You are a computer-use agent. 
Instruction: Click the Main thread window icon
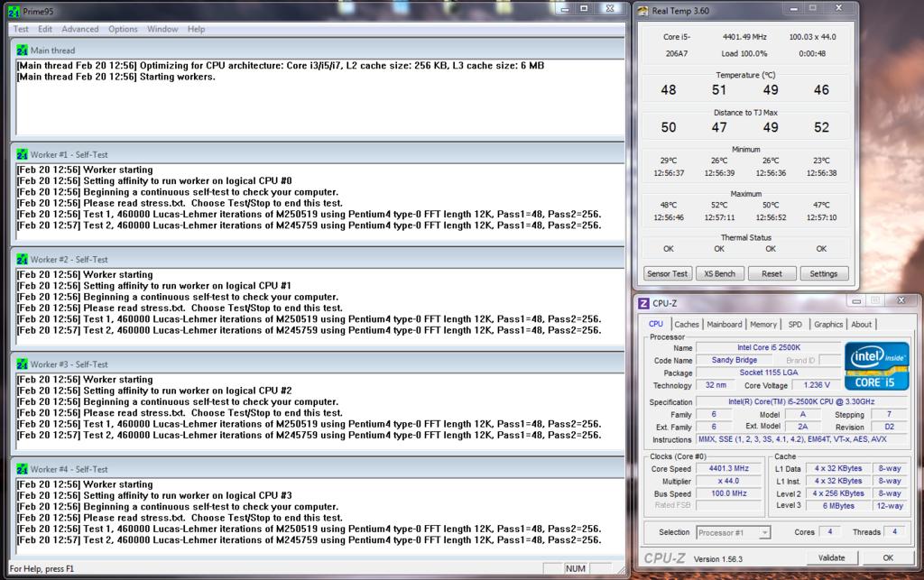click(x=23, y=51)
